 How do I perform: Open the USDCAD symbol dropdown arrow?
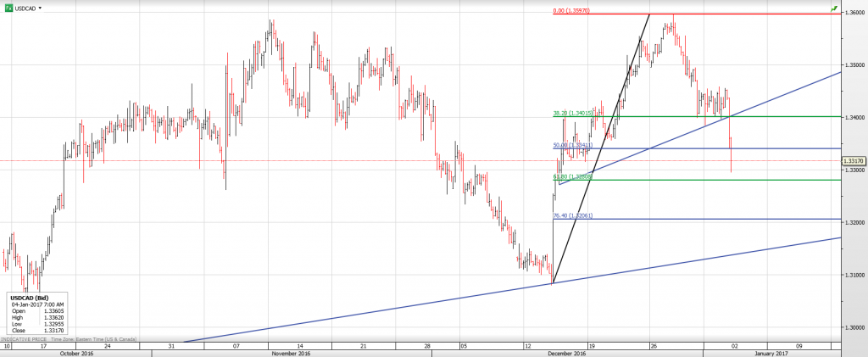pyautogui.click(x=40, y=8)
